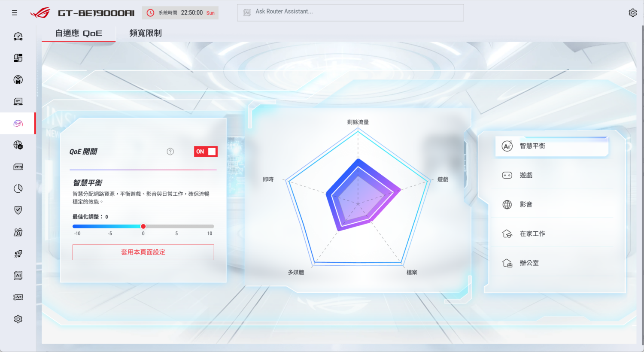This screenshot has width=644, height=352.
Task: Open the shield security sidebar icon
Action: (18, 210)
